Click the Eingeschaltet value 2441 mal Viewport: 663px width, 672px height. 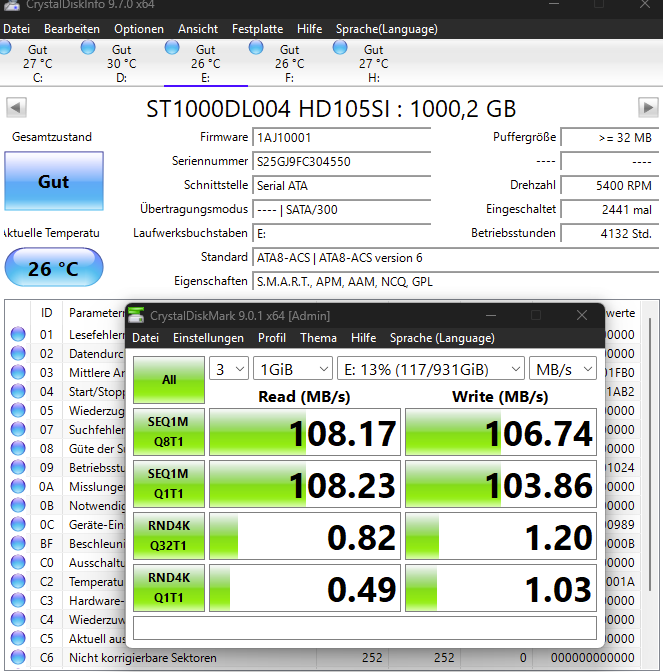pyautogui.click(x=610, y=210)
